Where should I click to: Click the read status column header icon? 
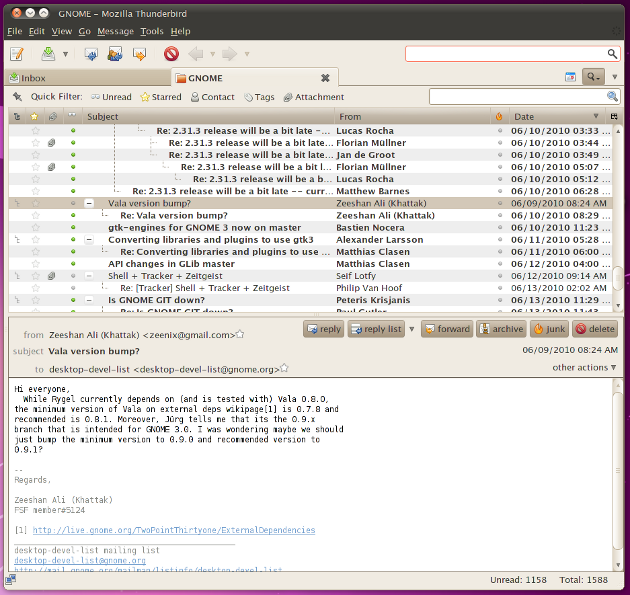72,116
